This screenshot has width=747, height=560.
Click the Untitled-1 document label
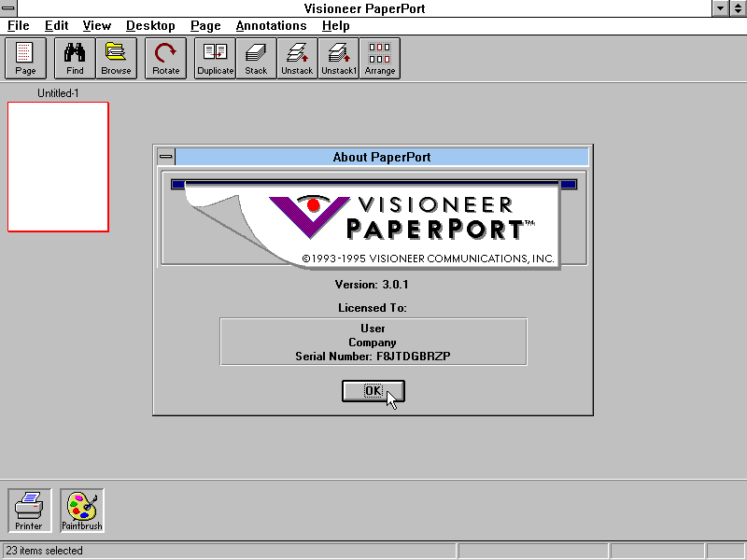(58, 93)
